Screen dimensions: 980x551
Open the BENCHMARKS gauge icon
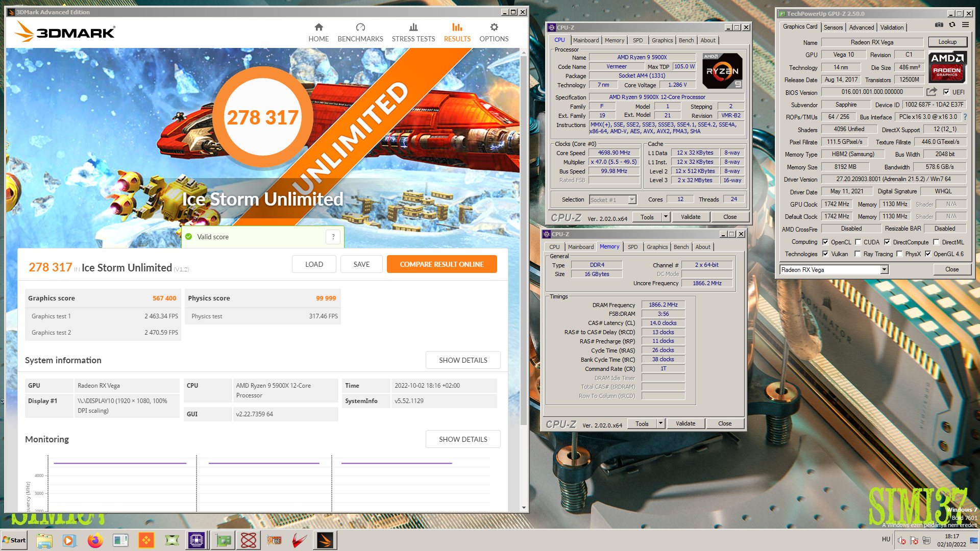360,27
